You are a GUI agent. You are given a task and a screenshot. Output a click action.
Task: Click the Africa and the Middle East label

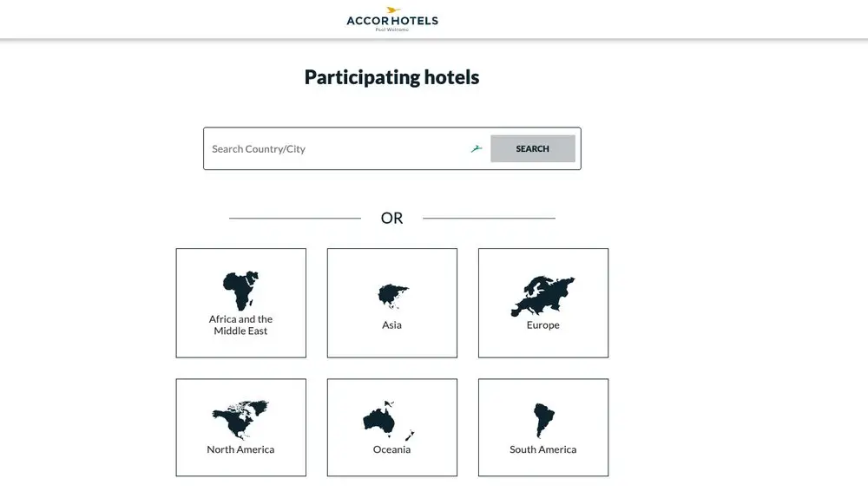(x=240, y=324)
